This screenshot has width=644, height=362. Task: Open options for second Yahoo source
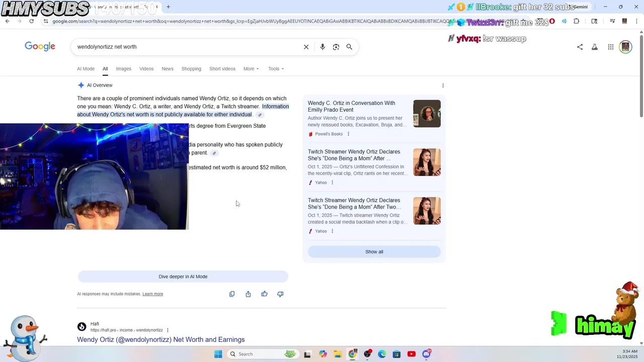(332, 231)
